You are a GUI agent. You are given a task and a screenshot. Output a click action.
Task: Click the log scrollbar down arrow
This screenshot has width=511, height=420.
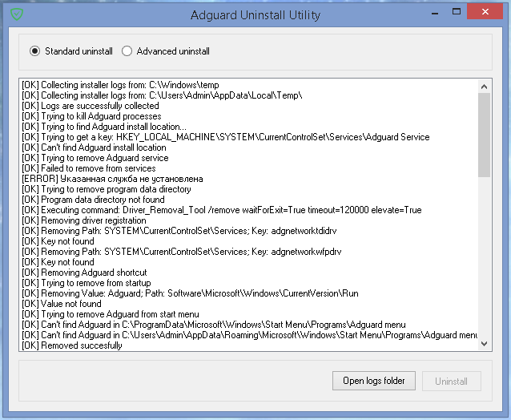(x=485, y=344)
